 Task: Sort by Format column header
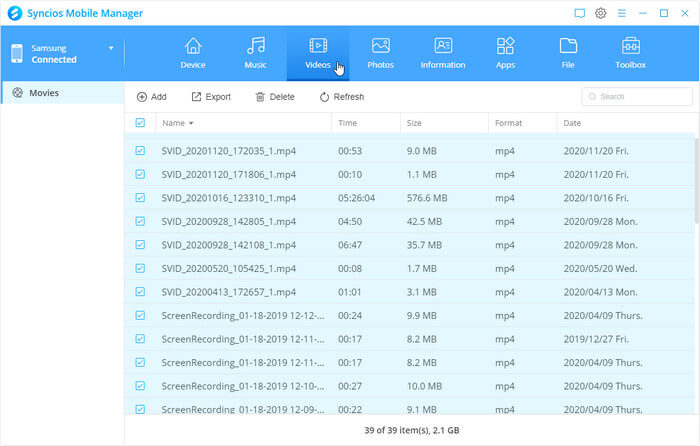coord(508,123)
